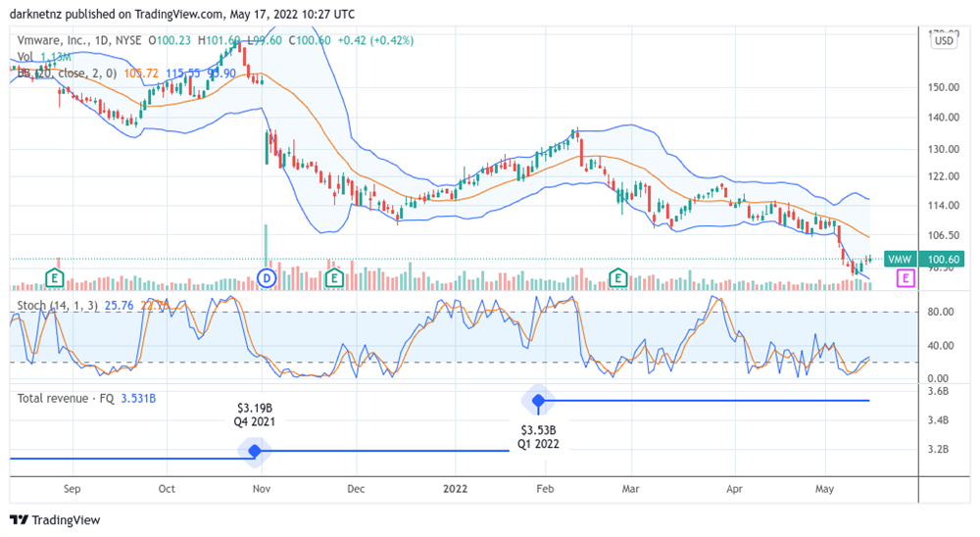The image size is (980, 537).
Task: Open the USD currency selector
Action: click(x=944, y=40)
